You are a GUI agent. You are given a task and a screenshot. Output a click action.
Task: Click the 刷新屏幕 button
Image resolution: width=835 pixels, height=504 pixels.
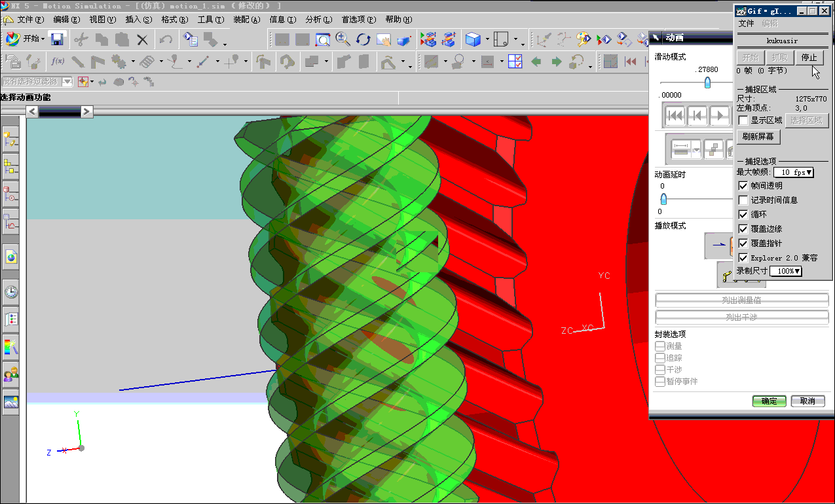758,137
